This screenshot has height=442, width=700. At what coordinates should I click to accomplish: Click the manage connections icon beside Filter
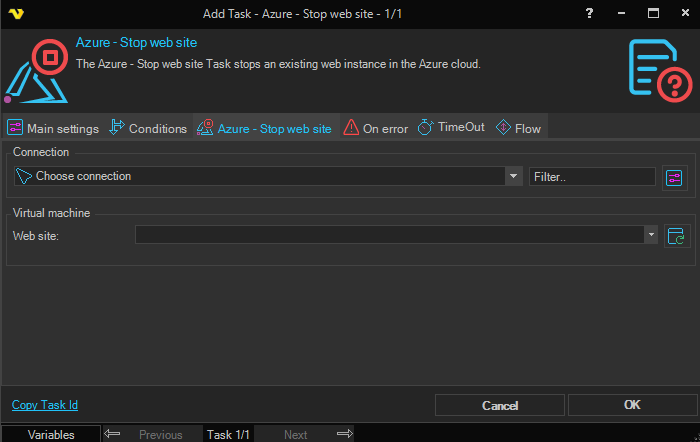[x=675, y=177]
